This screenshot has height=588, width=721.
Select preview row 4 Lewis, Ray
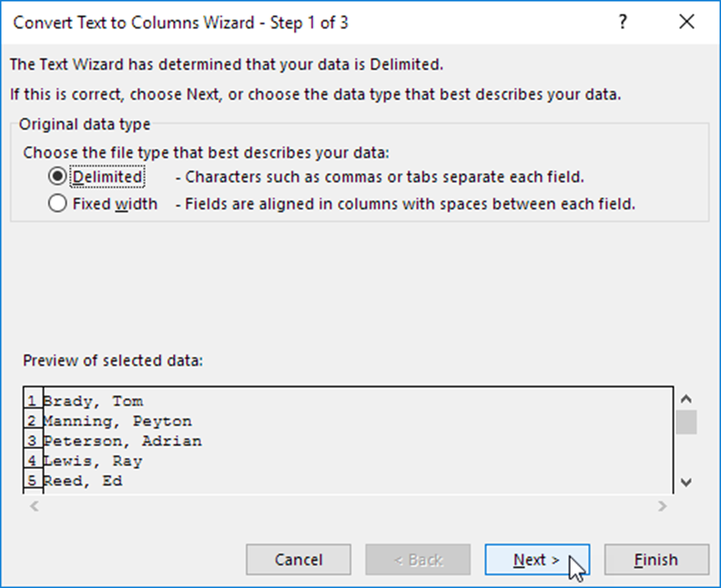tap(93, 461)
